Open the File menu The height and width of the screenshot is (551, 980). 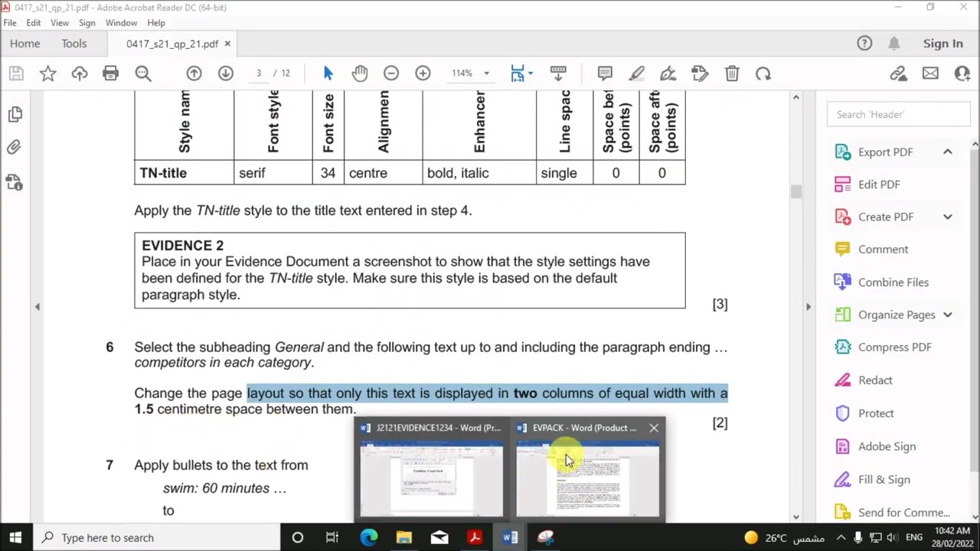10,23
